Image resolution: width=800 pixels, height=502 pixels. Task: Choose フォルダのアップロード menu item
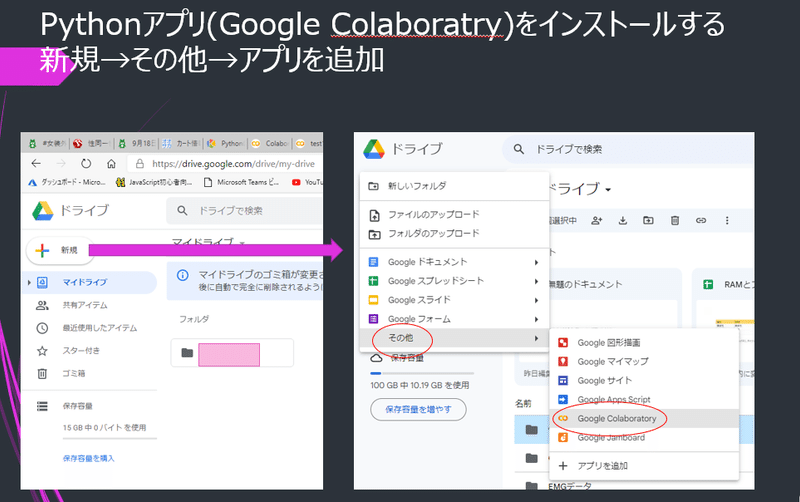click(454, 234)
